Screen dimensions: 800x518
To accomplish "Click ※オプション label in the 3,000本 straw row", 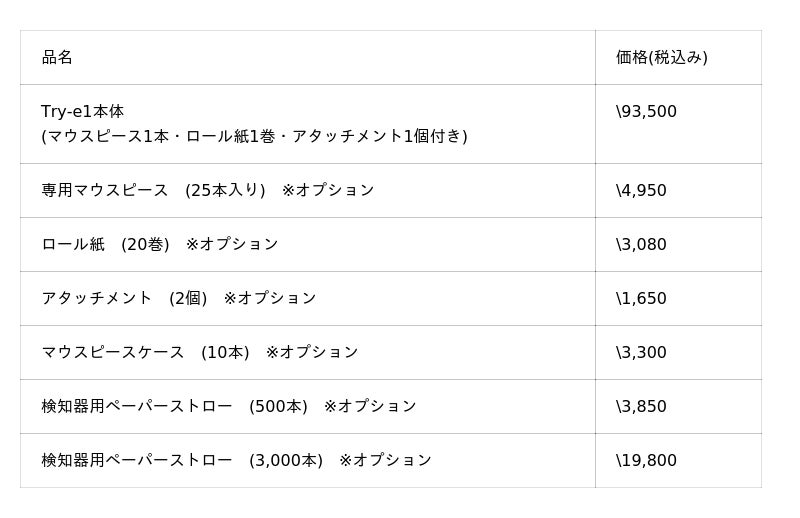I will click(385, 460).
